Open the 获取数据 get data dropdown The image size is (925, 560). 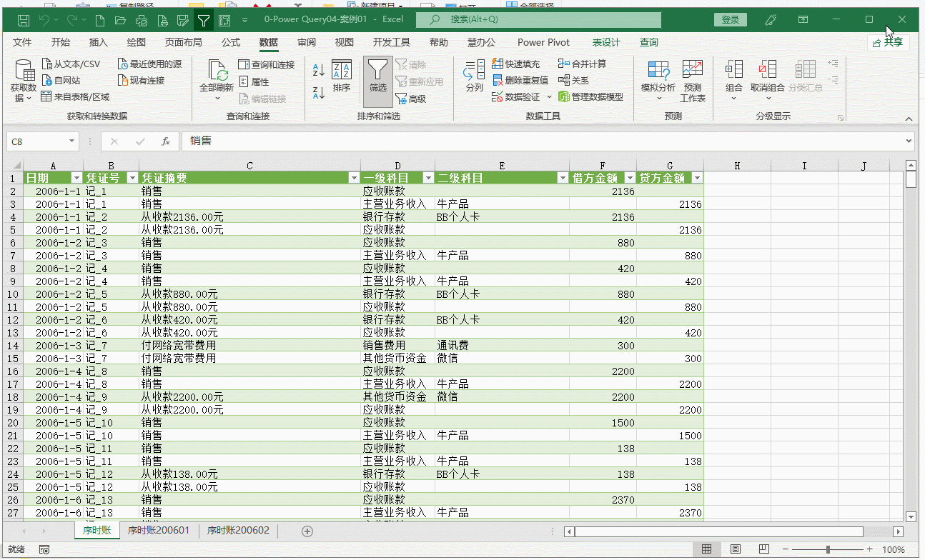[25, 81]
